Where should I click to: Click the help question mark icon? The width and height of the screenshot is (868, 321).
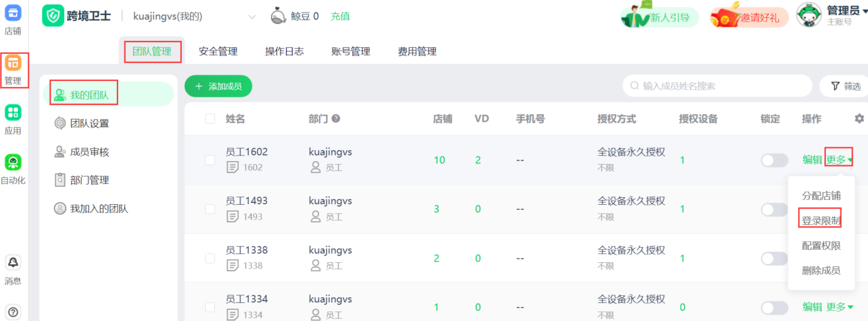(13, 311)
